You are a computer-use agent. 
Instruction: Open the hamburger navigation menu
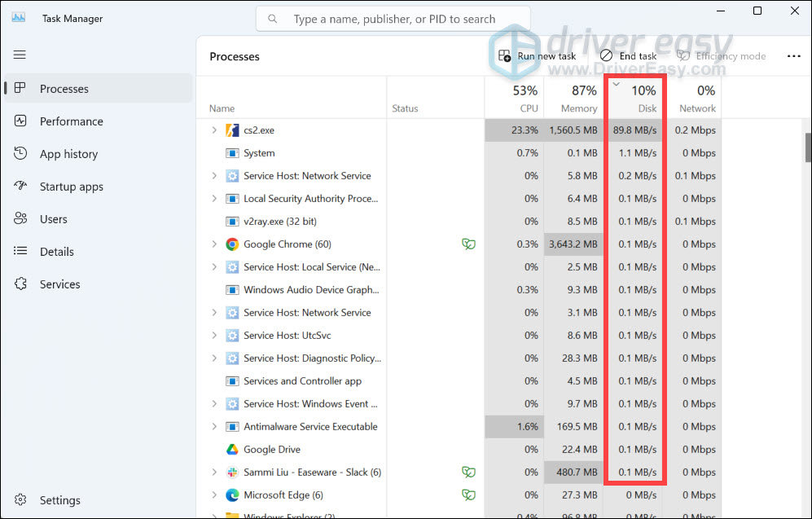click(x=20, y=55)
